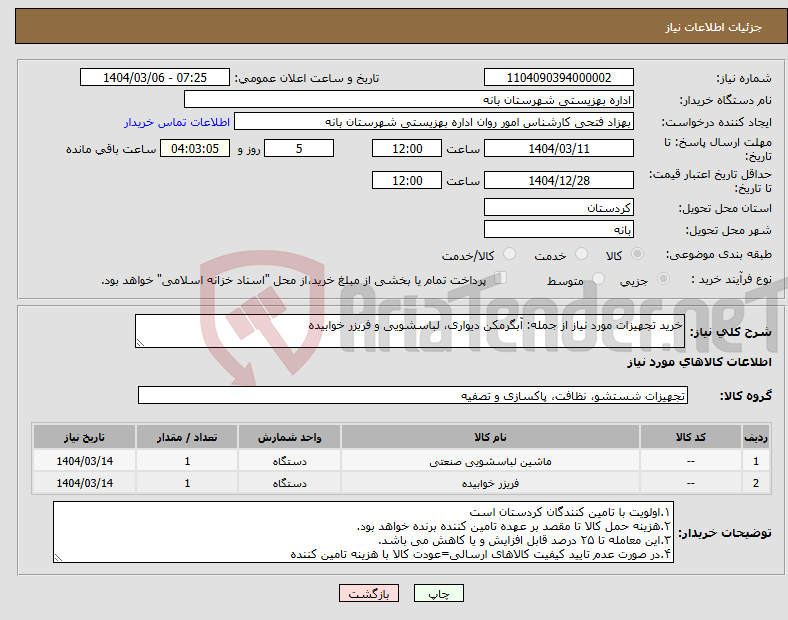The width and height of the screenshot is (788, 620).
Task: Click unit دستگاه in ماشین لباسشویی row
Action: tap(289, 461)
